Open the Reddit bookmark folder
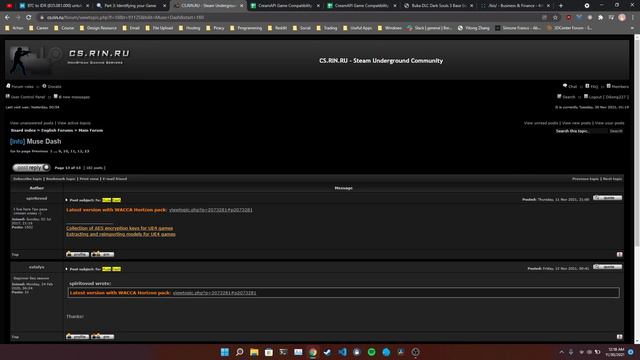 point(277,28)
